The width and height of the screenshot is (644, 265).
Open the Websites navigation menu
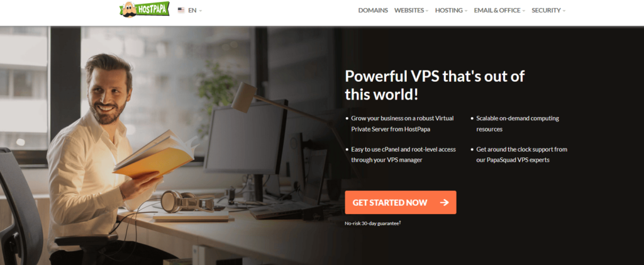409,11
